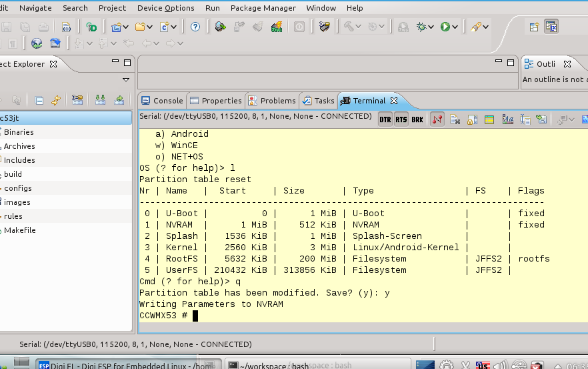Click the copy-paste text cursor terminal icon
This screenshot has height=369, width=588.
pos(525,119)
